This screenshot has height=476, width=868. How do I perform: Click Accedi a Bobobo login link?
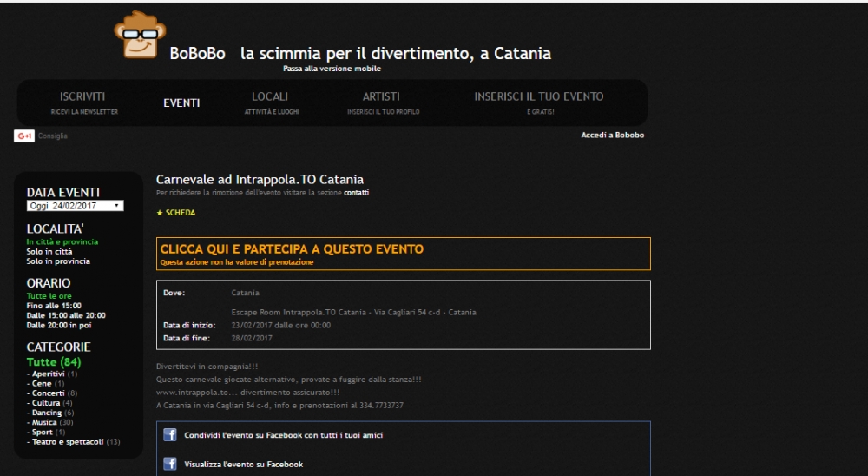(612, 136)
